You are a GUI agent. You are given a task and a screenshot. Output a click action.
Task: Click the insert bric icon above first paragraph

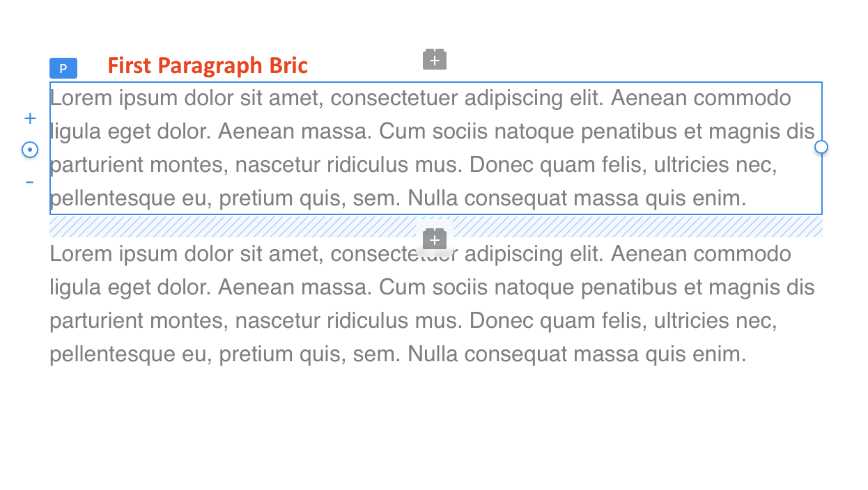435,60
